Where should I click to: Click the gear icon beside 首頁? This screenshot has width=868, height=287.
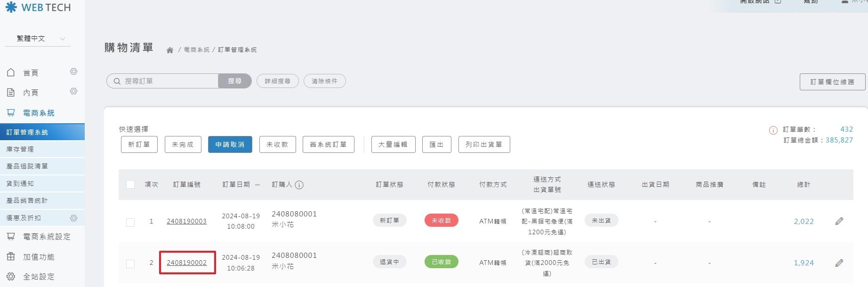coord(73,72)
